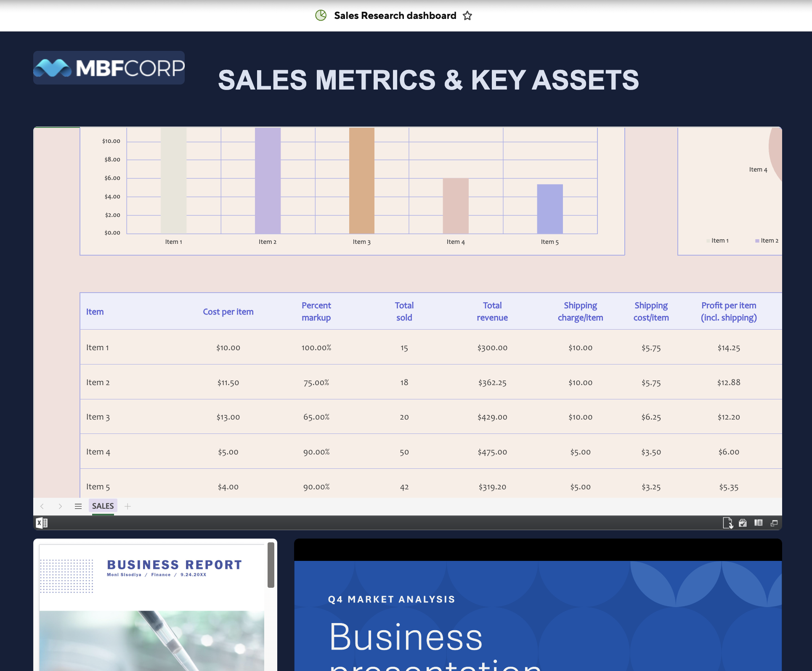Select the SALES sheet tab
The image size is (812, 671).
pos(103,506)
